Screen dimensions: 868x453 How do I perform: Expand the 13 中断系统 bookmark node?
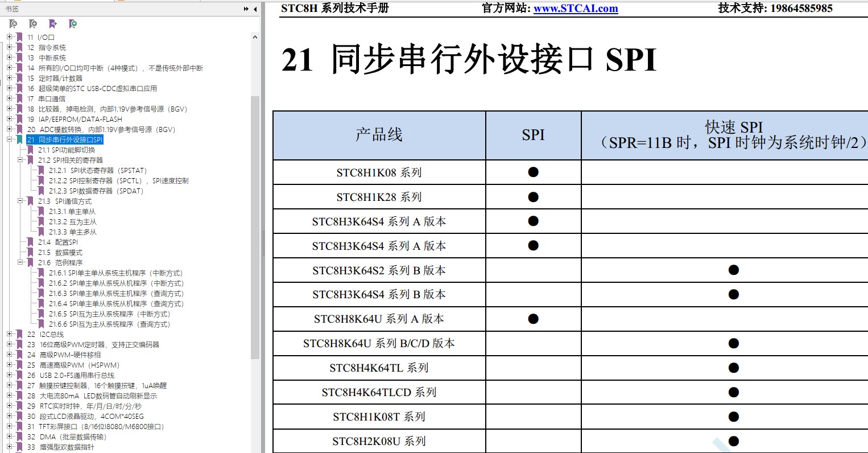9,57
